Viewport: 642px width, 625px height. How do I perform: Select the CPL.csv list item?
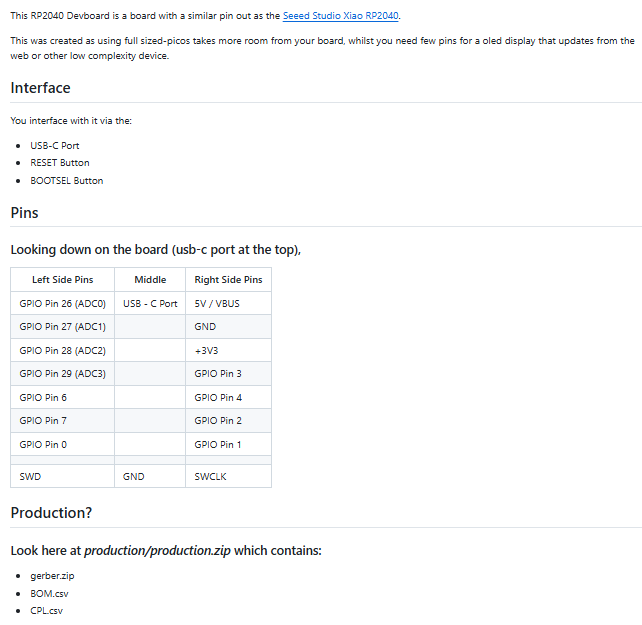coord(47,611)
